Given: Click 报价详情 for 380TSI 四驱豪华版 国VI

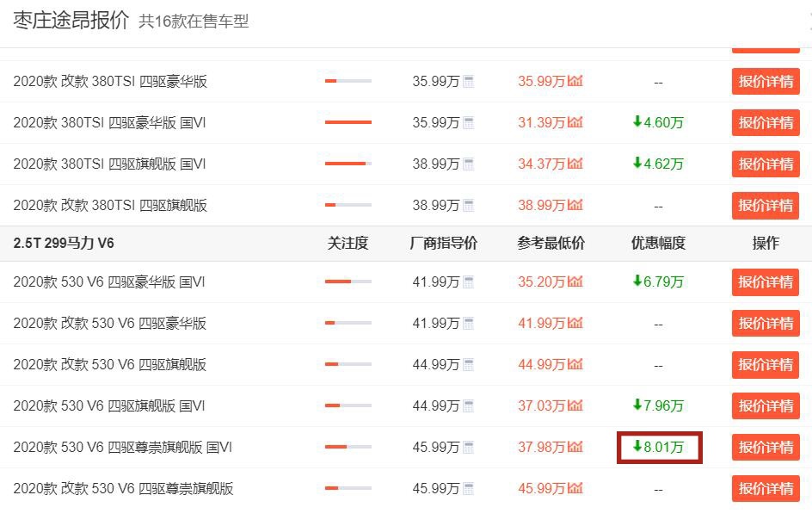Looking at the screenshot, I should point(766,123).
